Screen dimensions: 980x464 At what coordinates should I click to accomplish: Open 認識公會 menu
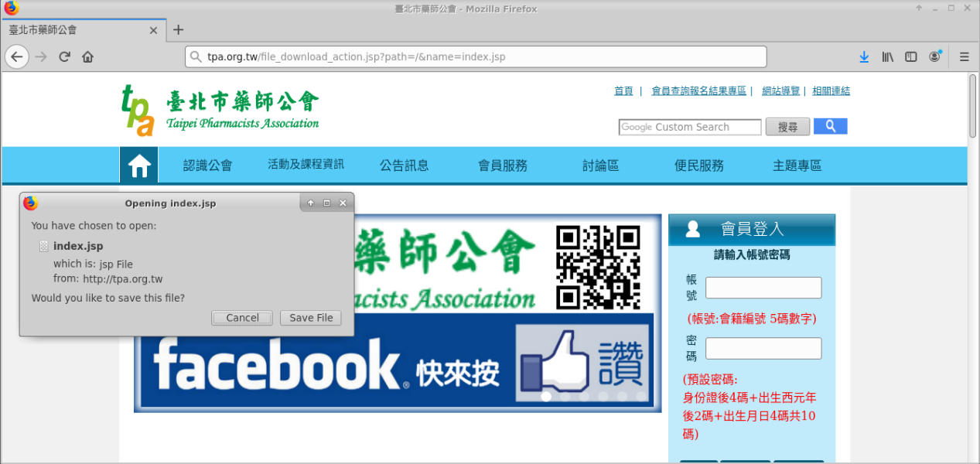pyautogui.click(x=208, y=165)
